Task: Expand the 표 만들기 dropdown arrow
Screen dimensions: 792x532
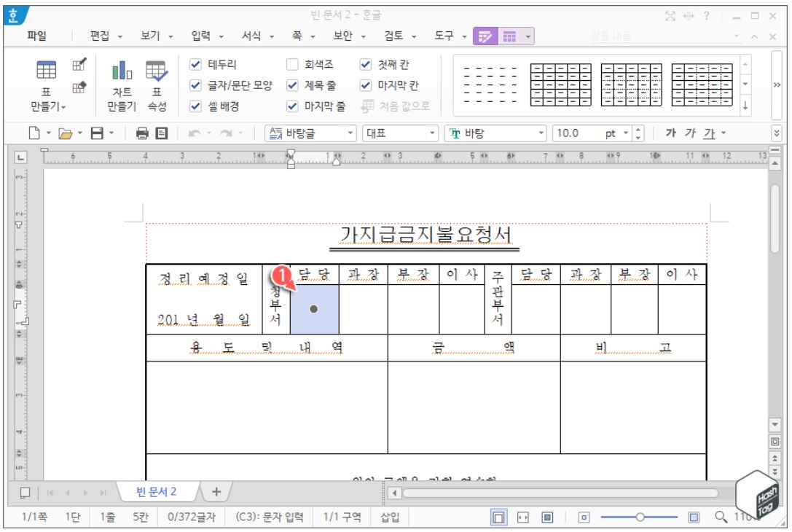Action: (63, 108)
